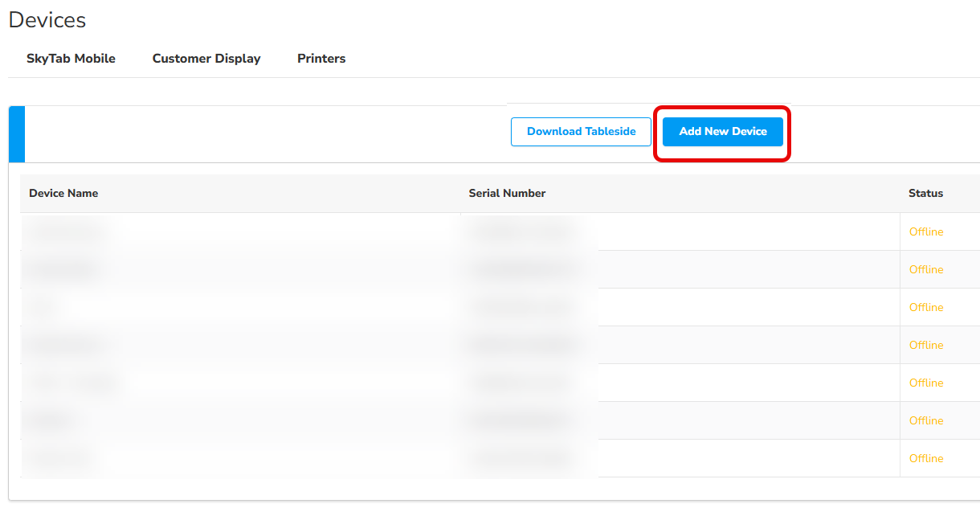Select the second row's Offline status
Viewport: 980px width, 512px height.
click(x=926, y=269)
